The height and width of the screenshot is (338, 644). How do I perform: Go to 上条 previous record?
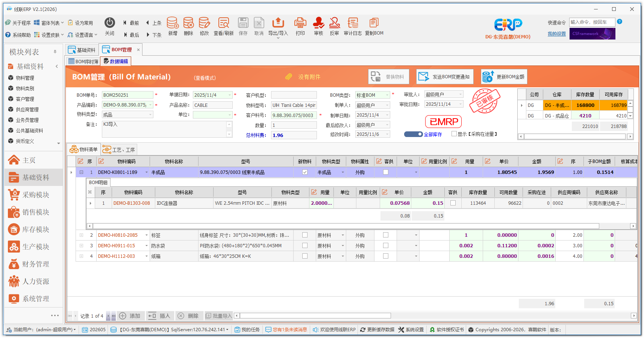click(153, 23)
